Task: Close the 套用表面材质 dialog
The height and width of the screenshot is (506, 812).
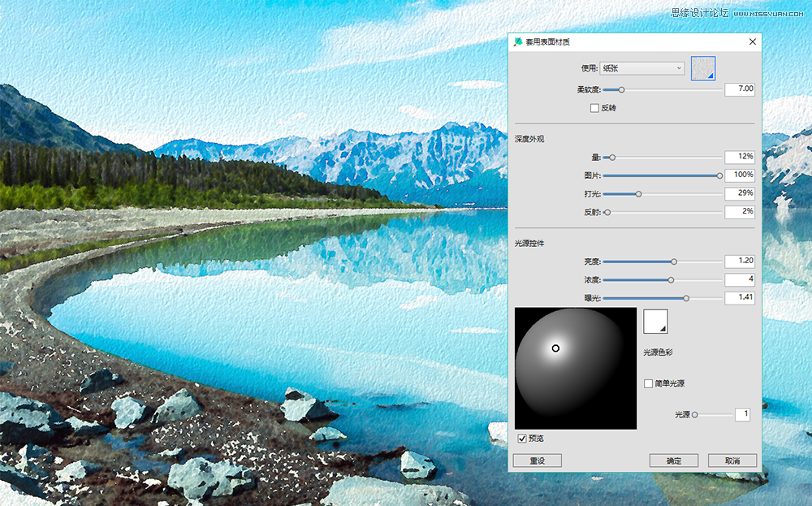Action: click(x=753, y=42)
